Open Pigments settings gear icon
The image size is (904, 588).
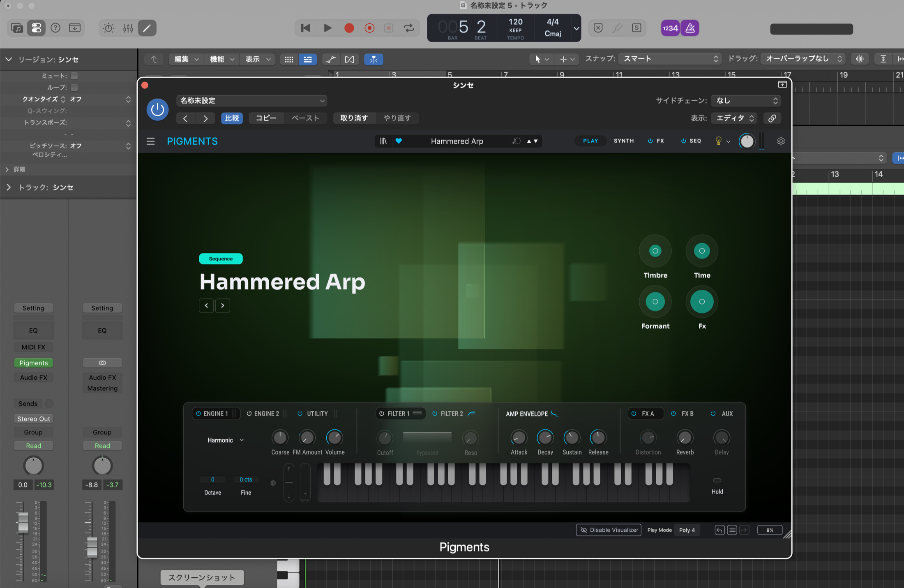click(x=781, y=141)
